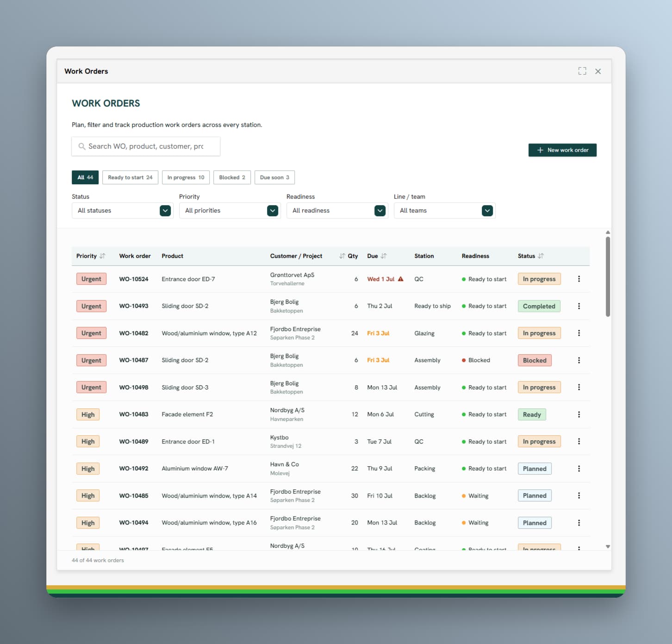Expand the All teams dropdown
The height and width of the screenshot is (644, 672).
click(444, 211)
